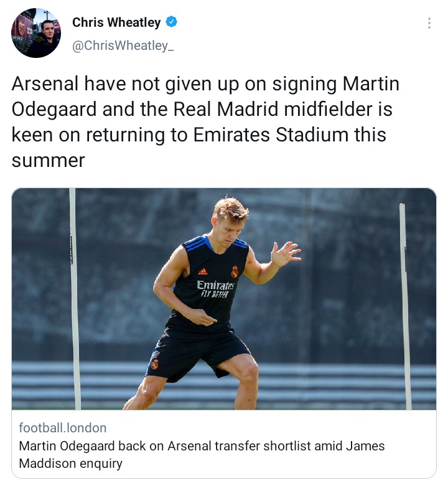This screenshot has width=448, height=479.
Task: Click the football.london domain label
Action: point(63,428)
